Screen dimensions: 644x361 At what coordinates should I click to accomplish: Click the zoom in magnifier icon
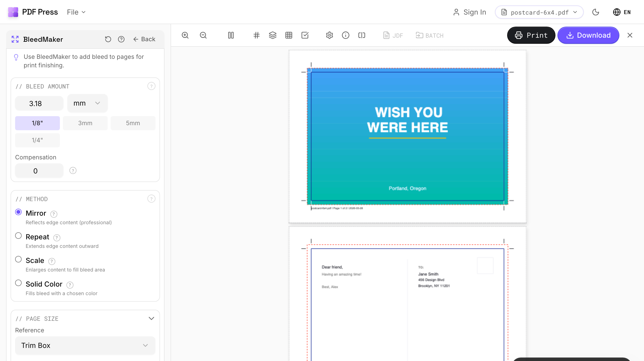(x=185, y=35)
